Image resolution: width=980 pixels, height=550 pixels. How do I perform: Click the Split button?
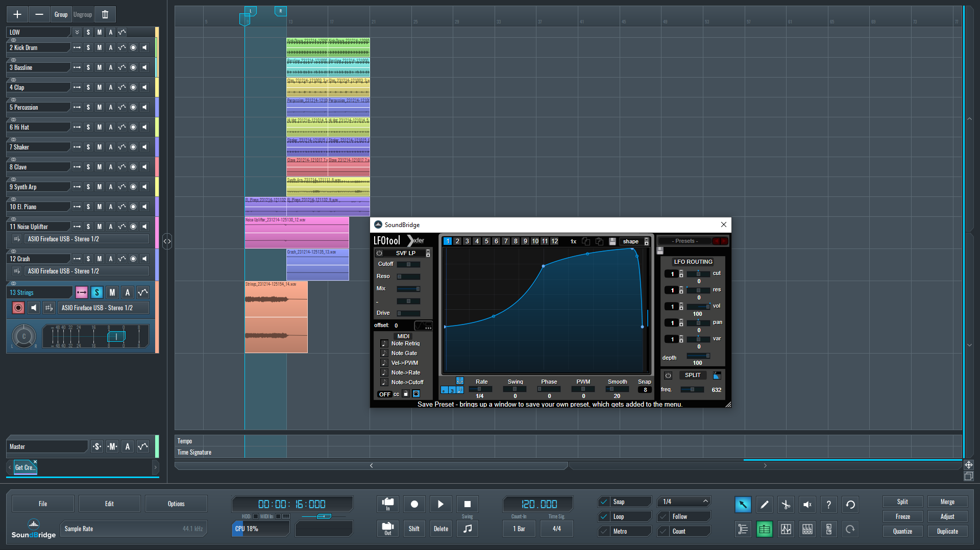click(902, 502)
